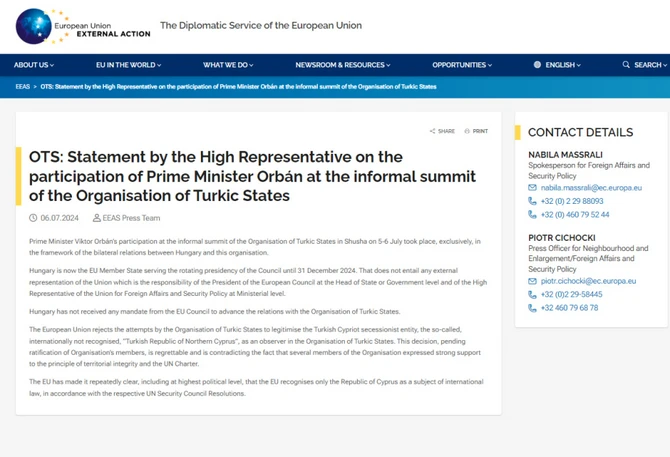
Task: Click the Print text label
Action: click(480, 131)
